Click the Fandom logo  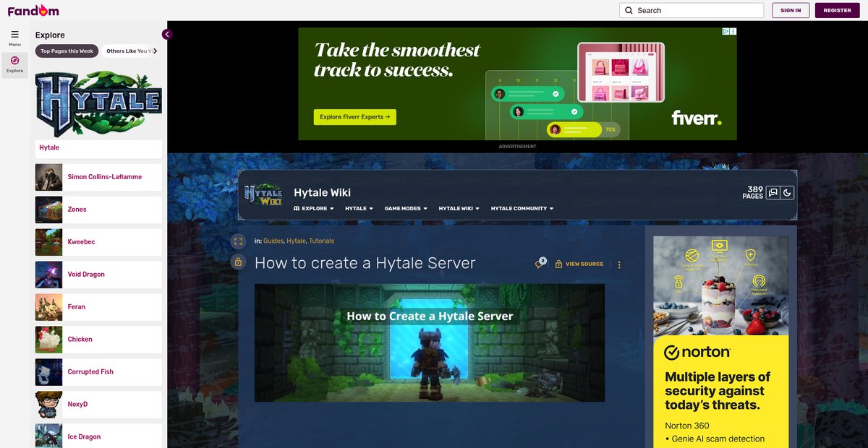coord(33,10)
